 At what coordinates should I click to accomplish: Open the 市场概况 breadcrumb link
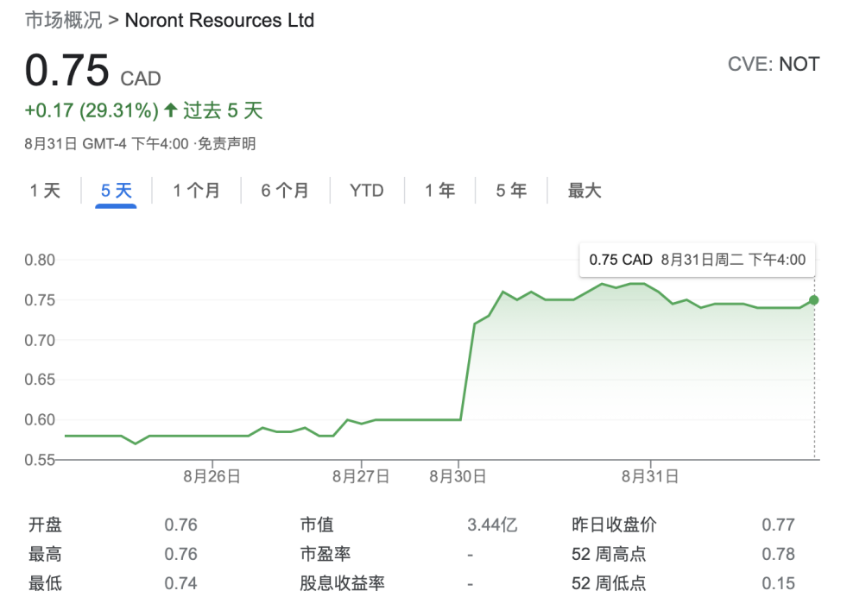(x=63, y=20)
